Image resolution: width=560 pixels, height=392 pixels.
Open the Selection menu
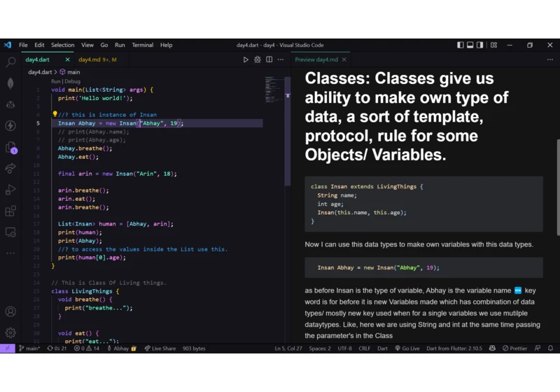point(62,45)
